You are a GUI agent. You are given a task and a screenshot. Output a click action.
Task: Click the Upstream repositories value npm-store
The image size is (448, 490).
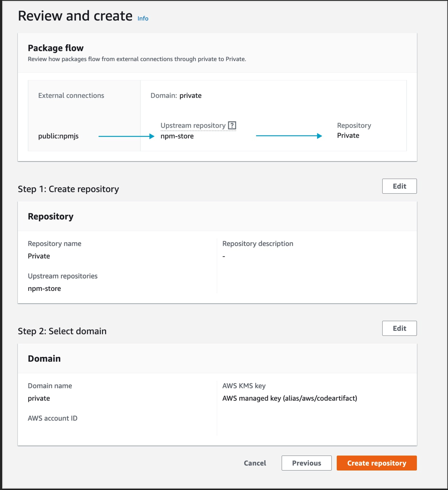44,288
